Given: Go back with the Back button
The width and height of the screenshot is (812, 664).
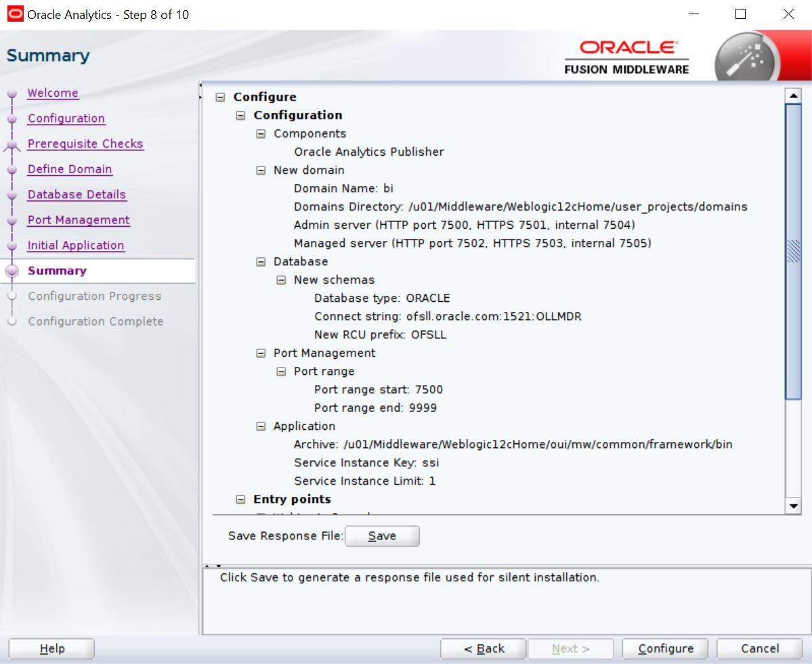Looking at the screenshot, I should click(x=483, y=649).
